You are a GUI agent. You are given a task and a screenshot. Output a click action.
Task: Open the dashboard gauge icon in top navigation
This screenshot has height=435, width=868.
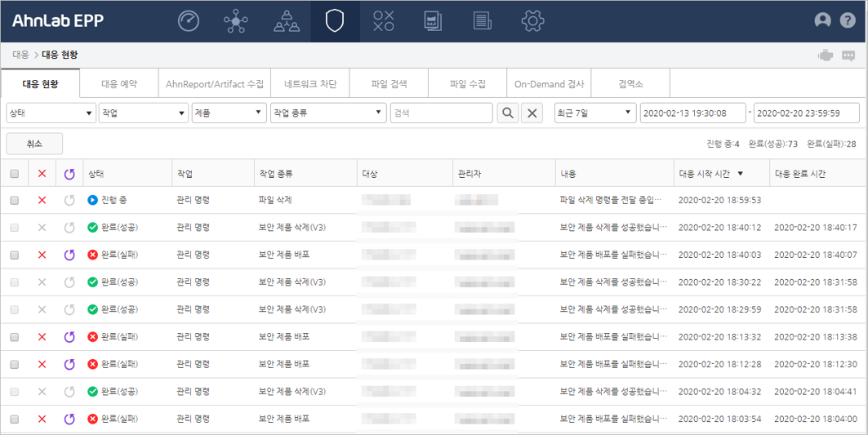(x=189, y=21)
